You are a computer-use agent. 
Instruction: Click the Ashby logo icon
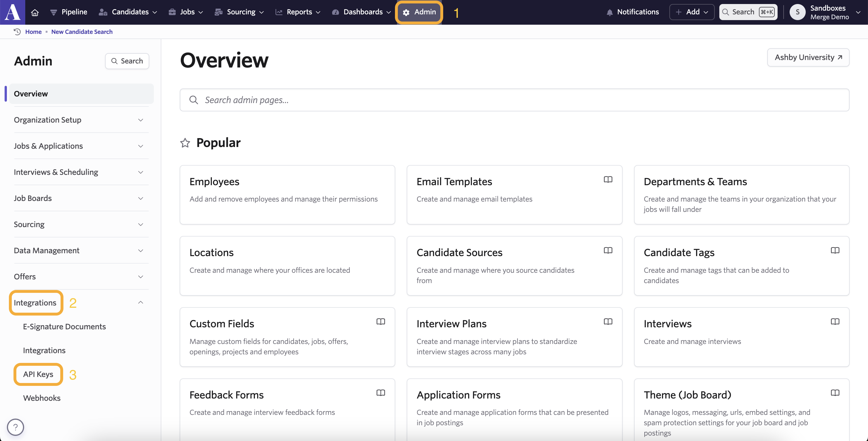(x=12, y=12)
